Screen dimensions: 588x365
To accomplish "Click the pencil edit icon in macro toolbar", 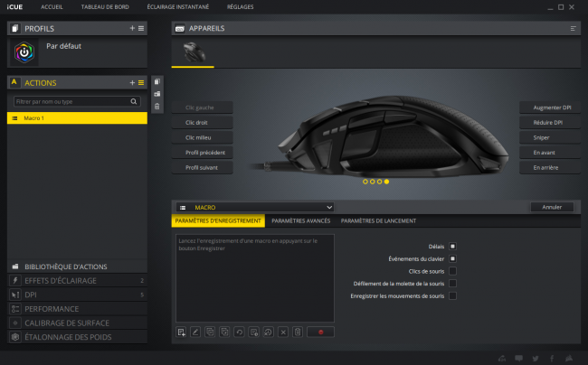I will coord(195,332).
